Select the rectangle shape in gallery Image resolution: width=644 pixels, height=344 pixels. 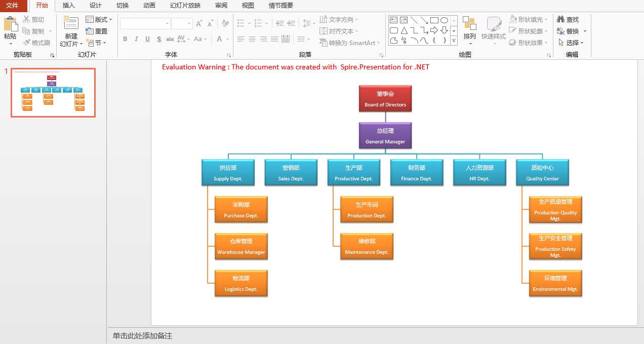(434, 20)
